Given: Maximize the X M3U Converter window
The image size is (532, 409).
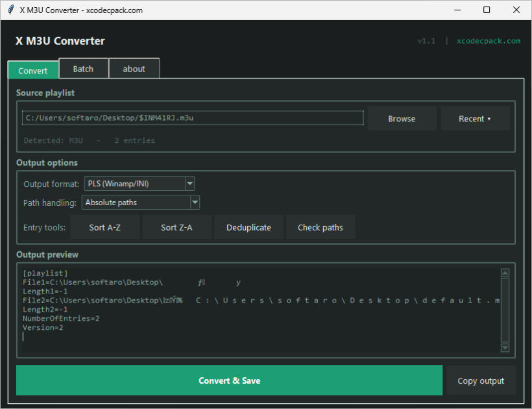Looking at the screenshot, I should (487, 10).
